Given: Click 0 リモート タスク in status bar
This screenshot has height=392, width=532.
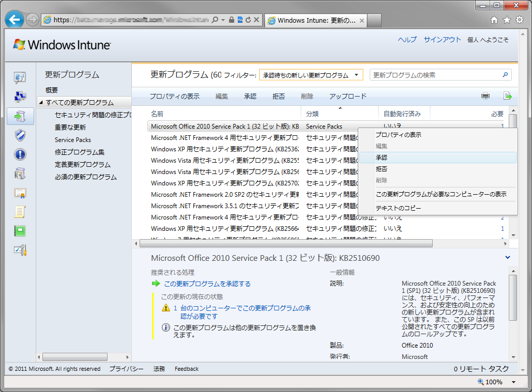Looking at the screenshot, I should (x=481, y=369).
